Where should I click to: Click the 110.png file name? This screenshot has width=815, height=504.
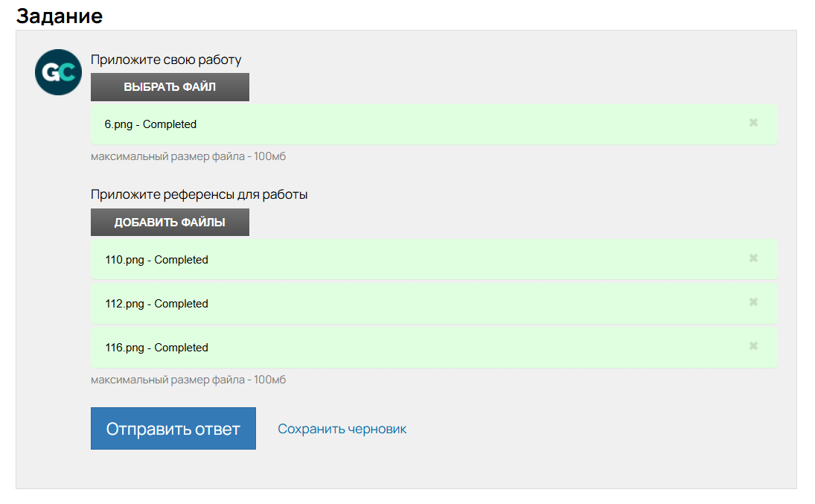(x=124, y=260)
